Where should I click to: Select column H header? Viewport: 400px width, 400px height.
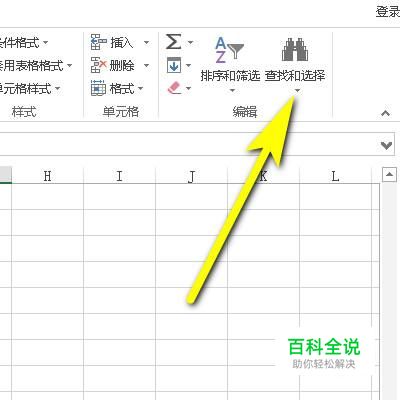point(47,176)
